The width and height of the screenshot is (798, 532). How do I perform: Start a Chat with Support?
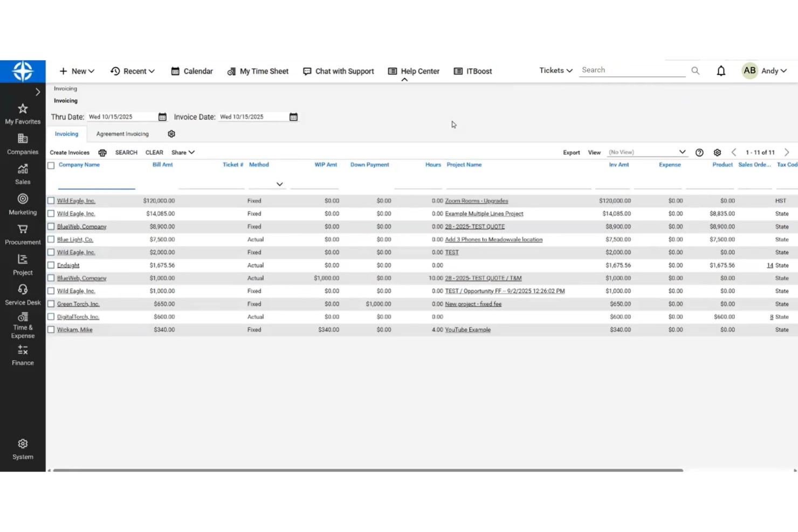(338, 71)
